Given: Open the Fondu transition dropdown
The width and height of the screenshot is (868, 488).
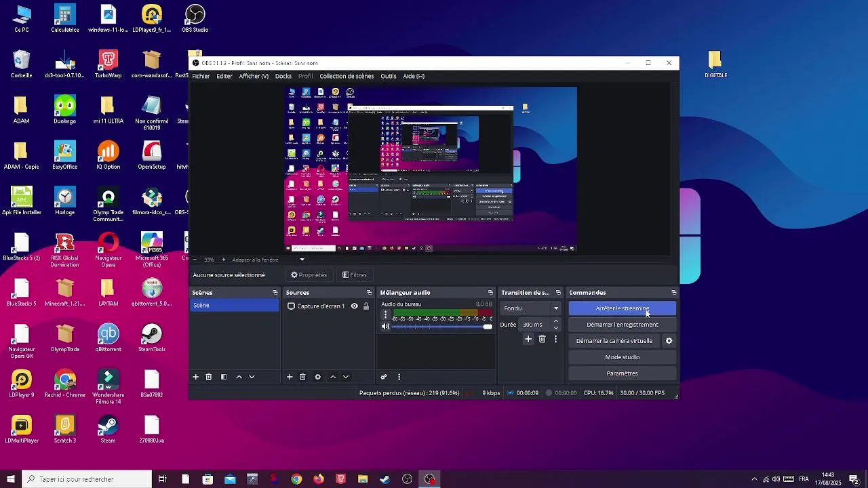Looking at the screenshot, I should pos(530,308).
